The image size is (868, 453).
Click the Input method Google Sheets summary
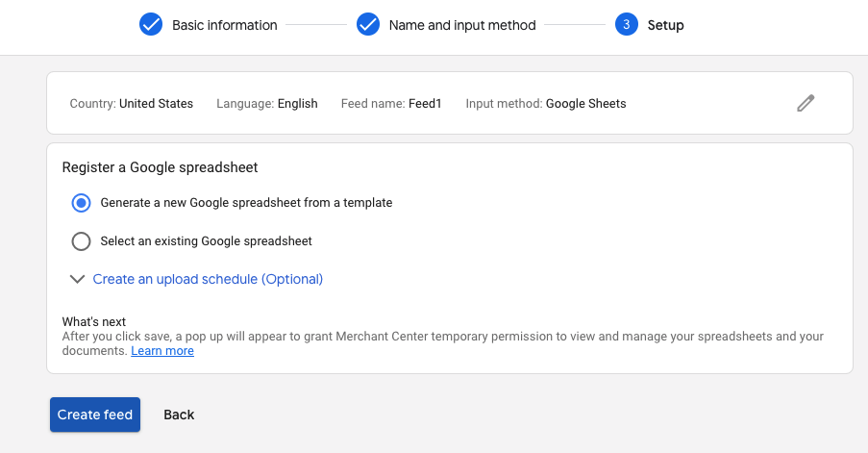[545, 104]
